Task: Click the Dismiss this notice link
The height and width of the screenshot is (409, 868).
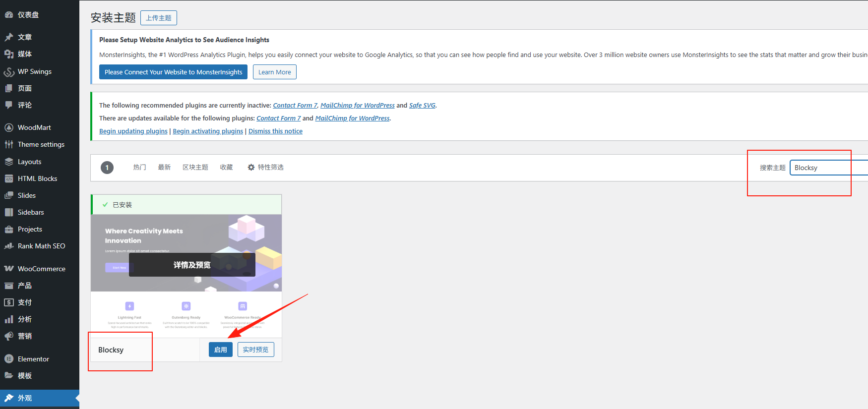Action: (x=275, y=131)
